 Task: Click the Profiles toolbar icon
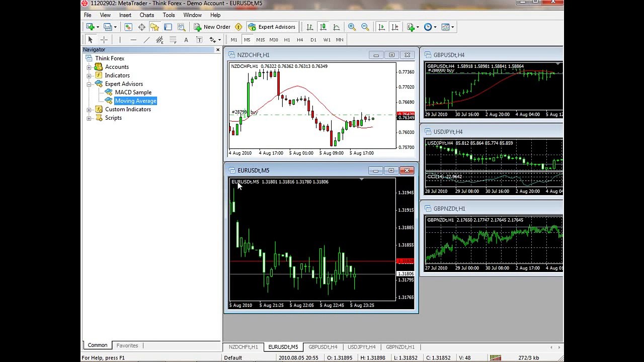107,27
